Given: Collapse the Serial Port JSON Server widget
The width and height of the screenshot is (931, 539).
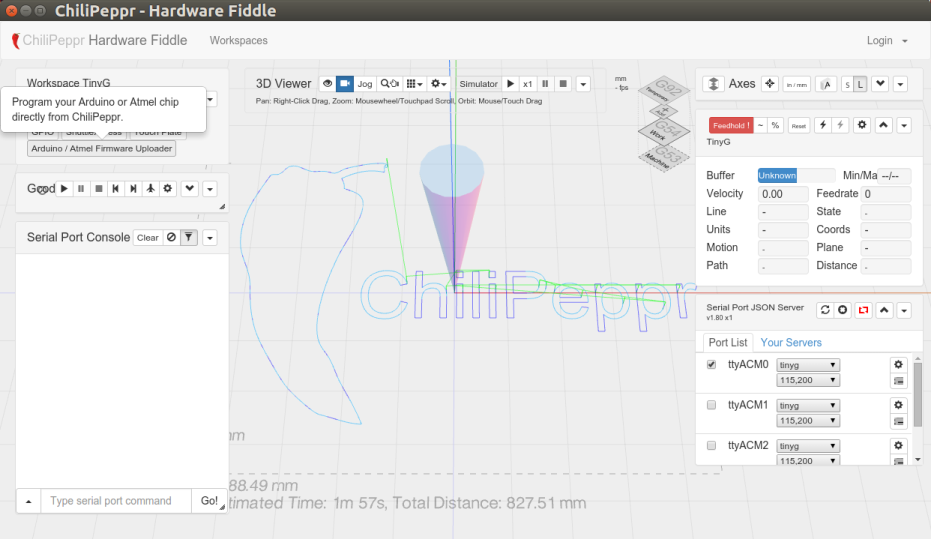Looking at the screenshot, I should pos(885,310).
